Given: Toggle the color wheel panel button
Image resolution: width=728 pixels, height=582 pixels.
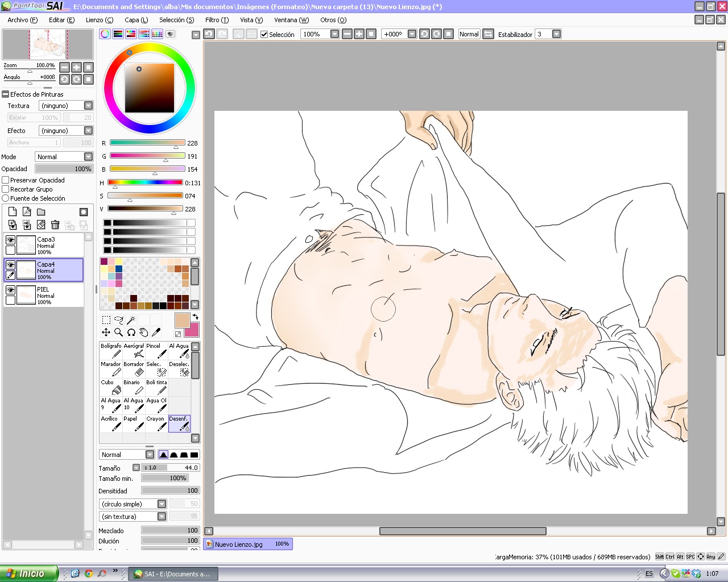Looking at the screenshot, I should 105,34.
